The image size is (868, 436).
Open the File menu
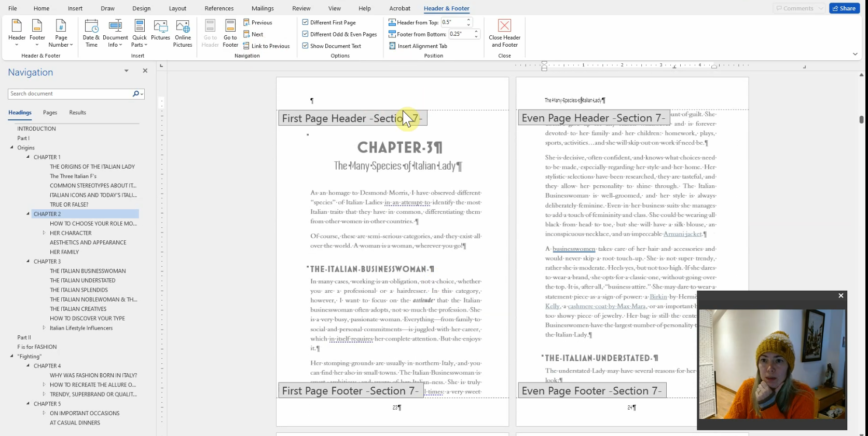[12, 8]
